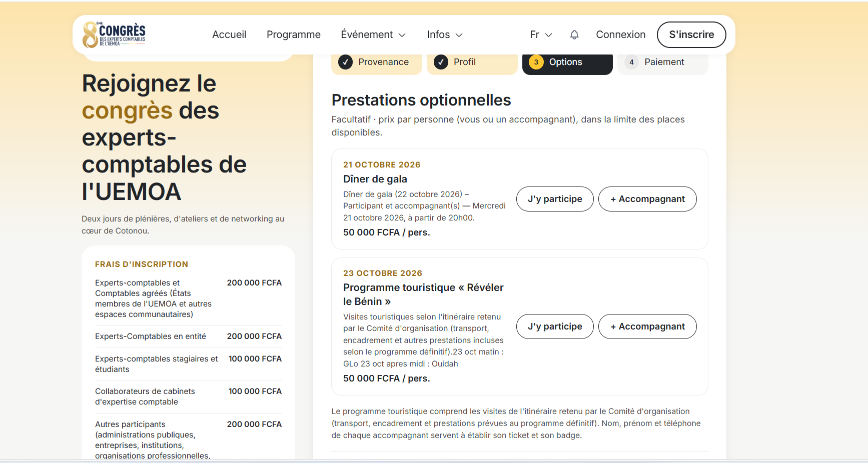
Task: Click the gold word congrès in headline
Action: 127,111
